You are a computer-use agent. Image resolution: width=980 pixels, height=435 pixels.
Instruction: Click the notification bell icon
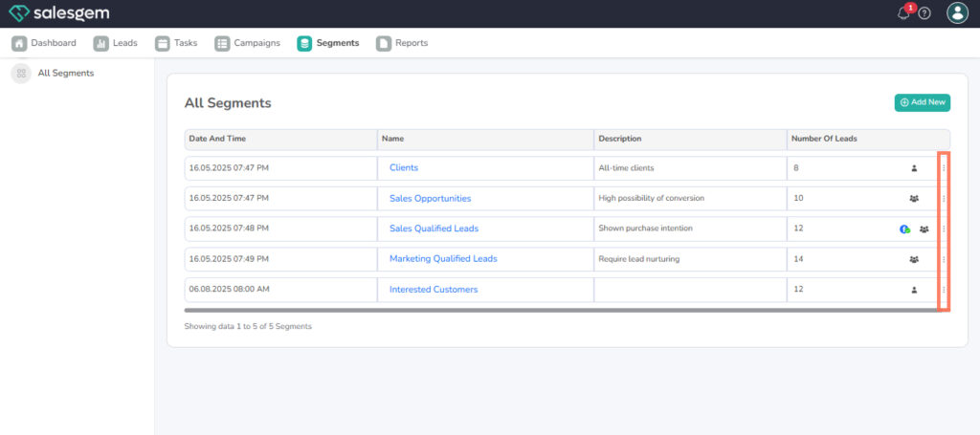coord(902,13)
